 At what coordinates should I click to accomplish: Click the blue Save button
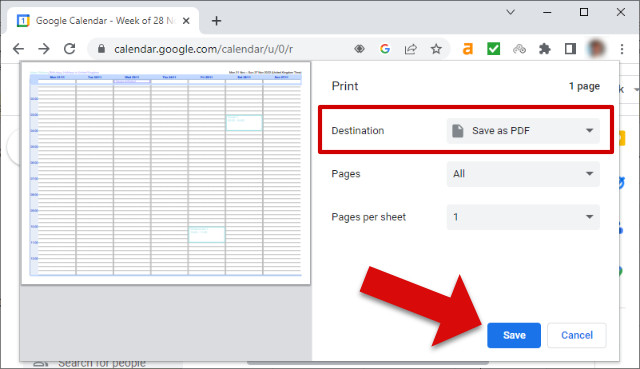514,335
